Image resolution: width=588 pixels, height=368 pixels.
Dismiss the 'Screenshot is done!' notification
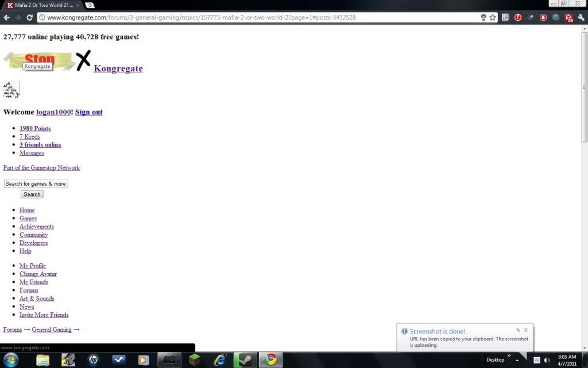coord(526,330)
